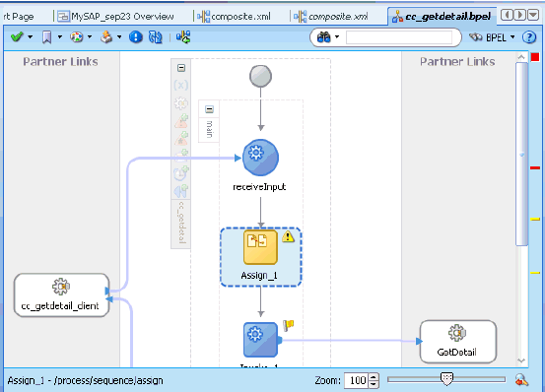Viewport: 545px width, 392px height.
Task: Click the bookmark icon in the toolbar
Action: (x=46, y=36)
